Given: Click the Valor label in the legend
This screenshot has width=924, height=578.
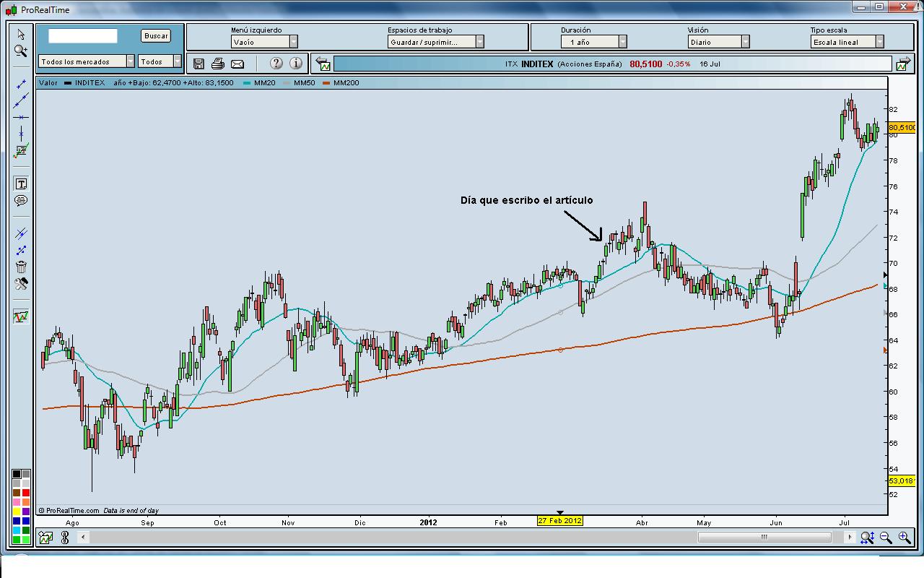Looking at the screenshot, I should click(x=48, y=83).
